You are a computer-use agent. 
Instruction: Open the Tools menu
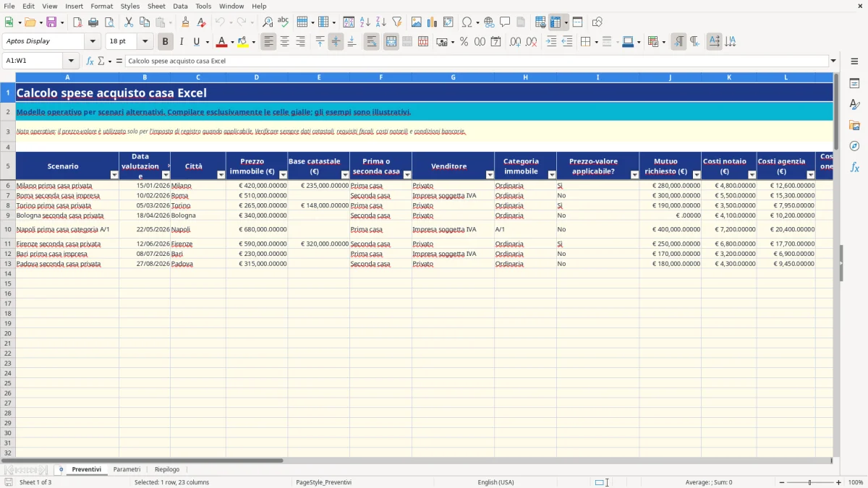click(x=203, y=6)
